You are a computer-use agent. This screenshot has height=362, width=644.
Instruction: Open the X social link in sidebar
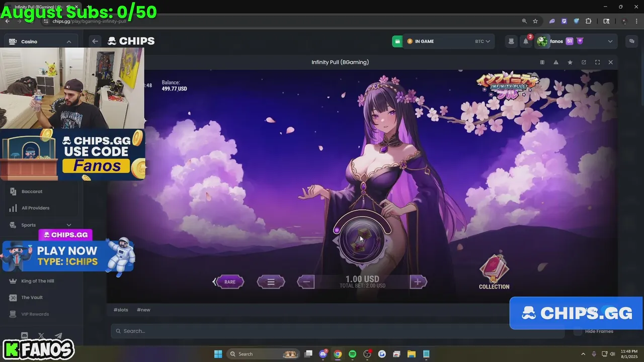pos(41,336)
